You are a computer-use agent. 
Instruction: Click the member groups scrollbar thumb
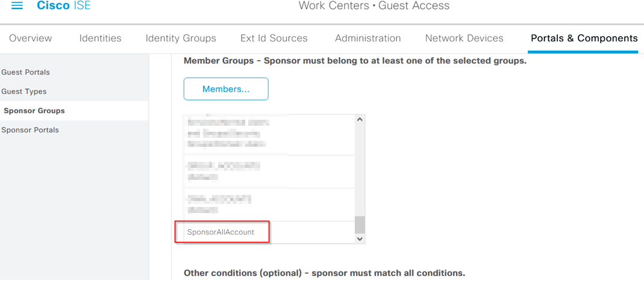click(360, 225)
